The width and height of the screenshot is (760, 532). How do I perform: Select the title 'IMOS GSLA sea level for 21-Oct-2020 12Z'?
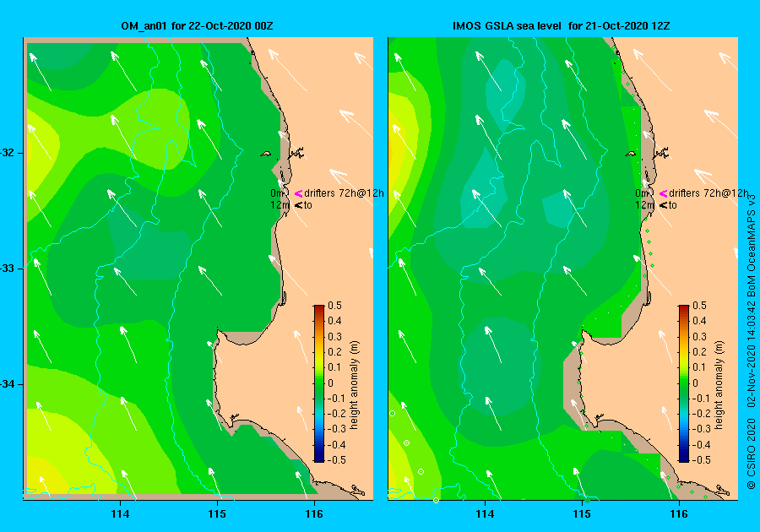pyautogui.click(x=562, y=26)
